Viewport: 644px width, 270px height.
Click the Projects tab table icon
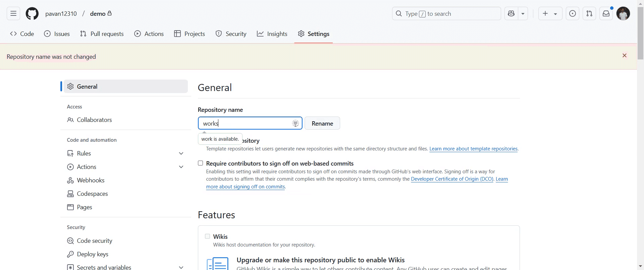[x=177, y=34]
